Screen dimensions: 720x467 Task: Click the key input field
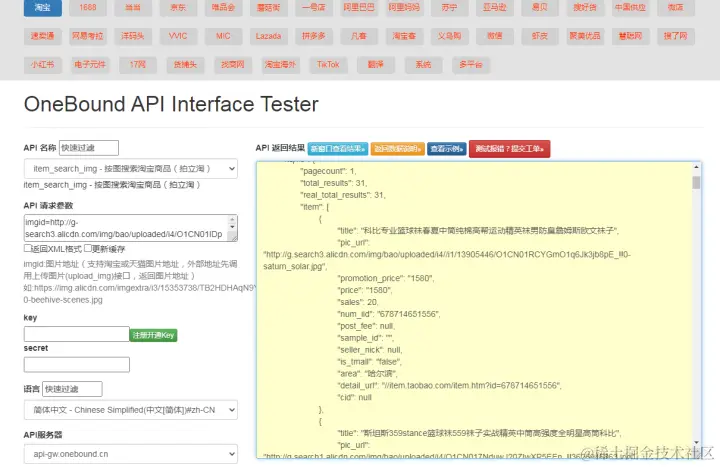77,334
